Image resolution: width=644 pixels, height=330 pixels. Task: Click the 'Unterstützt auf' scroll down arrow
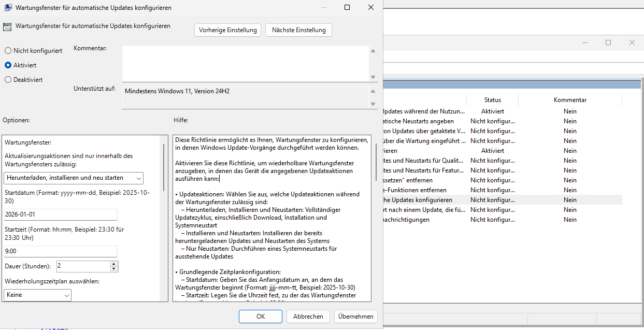[x=373, y=104]
